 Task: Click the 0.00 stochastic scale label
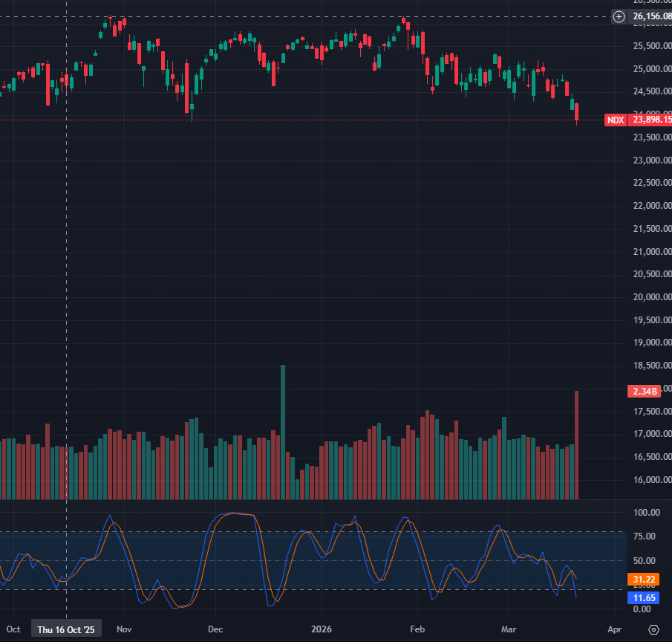click(x=642, y=609)
